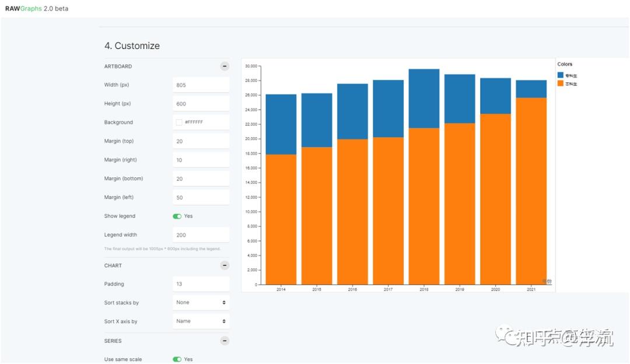Collapse the ARTBOARD section minus icon
This screenshot has height=364, width=630.
[x=225, y=66]
